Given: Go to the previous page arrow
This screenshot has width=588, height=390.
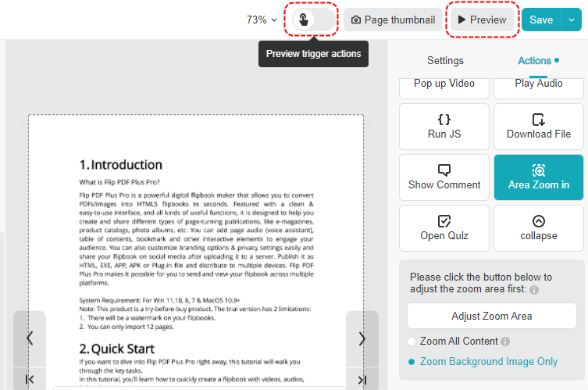Looking at the screenshot, I should (30, 338).
